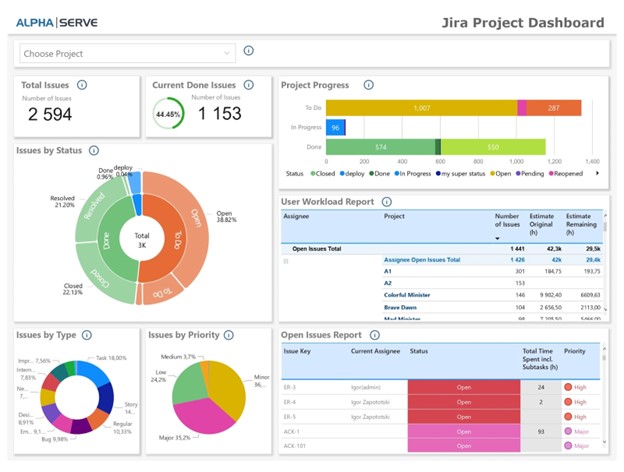The width and height of the screenshot is (624, 472).
Task: Select the Open legend item
Action: pyautogui.click(x=501, y=174)
